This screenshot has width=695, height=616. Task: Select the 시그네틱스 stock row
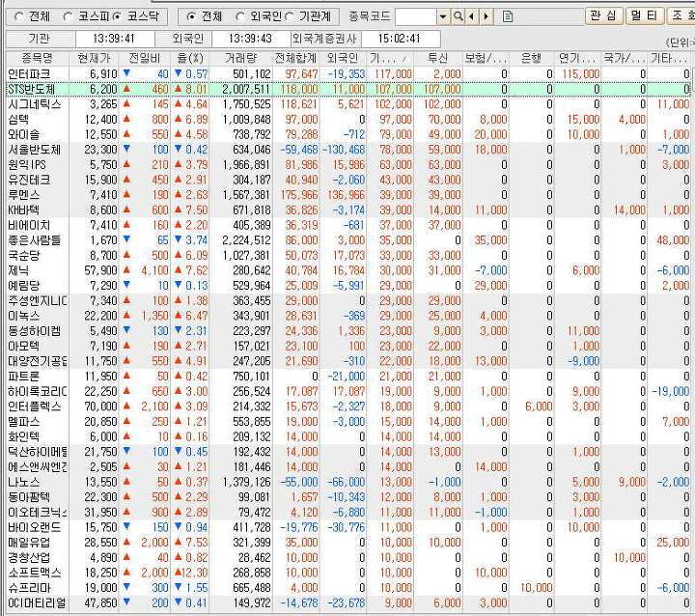(x=347, y=104)
